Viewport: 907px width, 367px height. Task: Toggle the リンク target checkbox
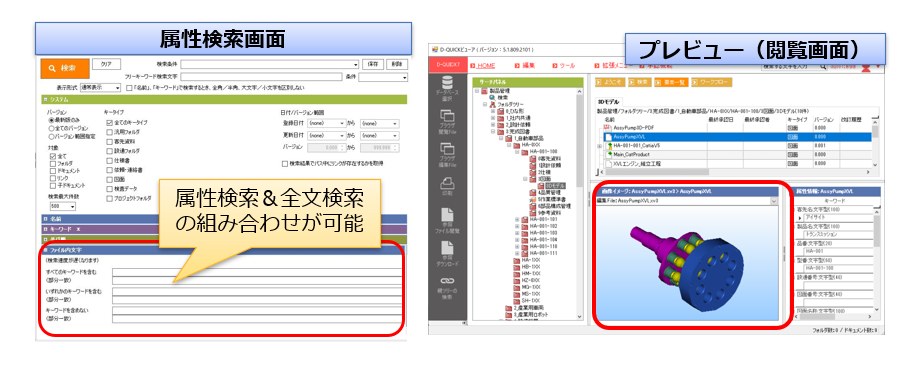(53, 178)
